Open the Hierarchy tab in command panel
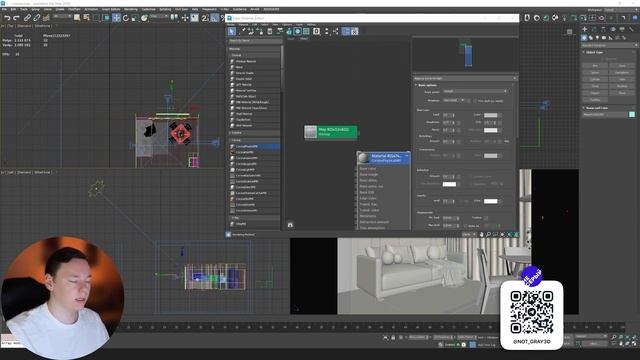Screen dimensions: 640x360 (x=603, y=29)
